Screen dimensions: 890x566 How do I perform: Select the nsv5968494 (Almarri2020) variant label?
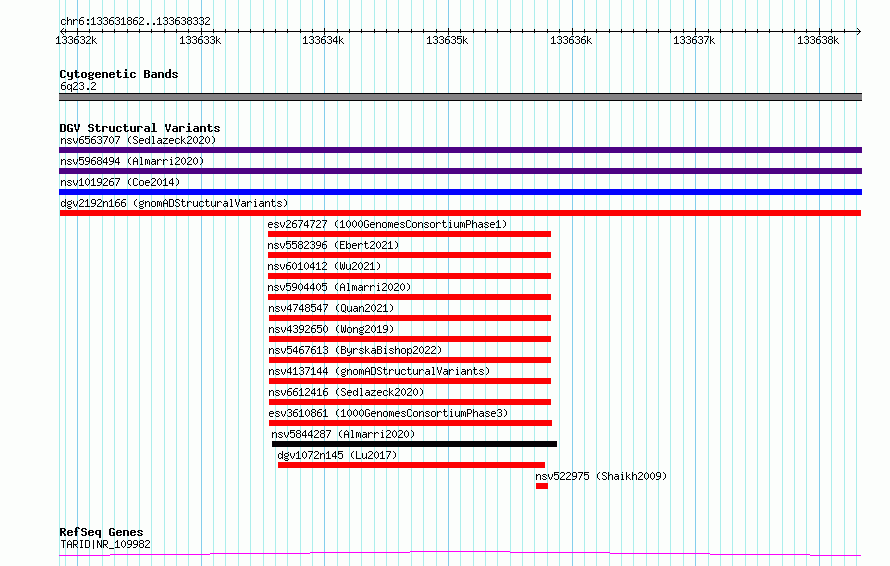click(x=132, y=161)
